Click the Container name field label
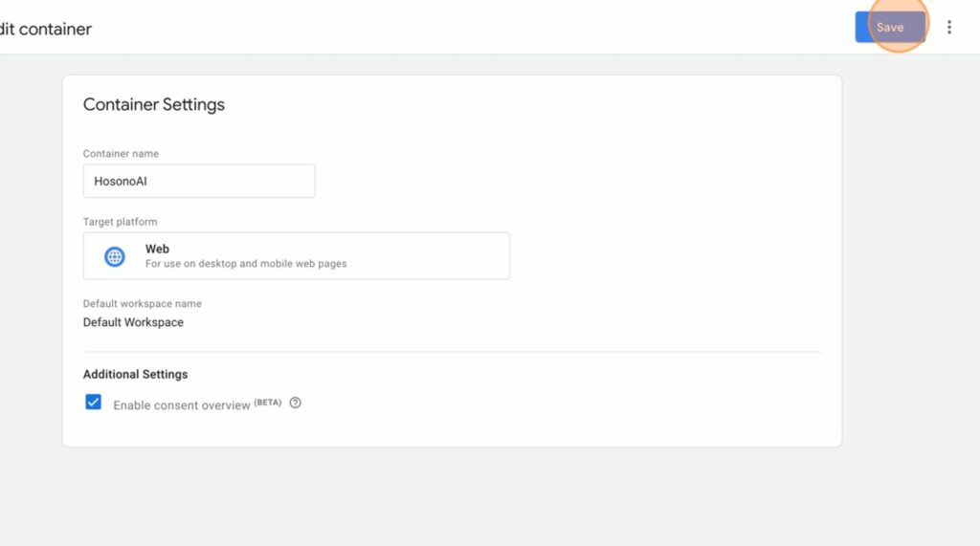980x546 pixels. [x=121, y=154]
